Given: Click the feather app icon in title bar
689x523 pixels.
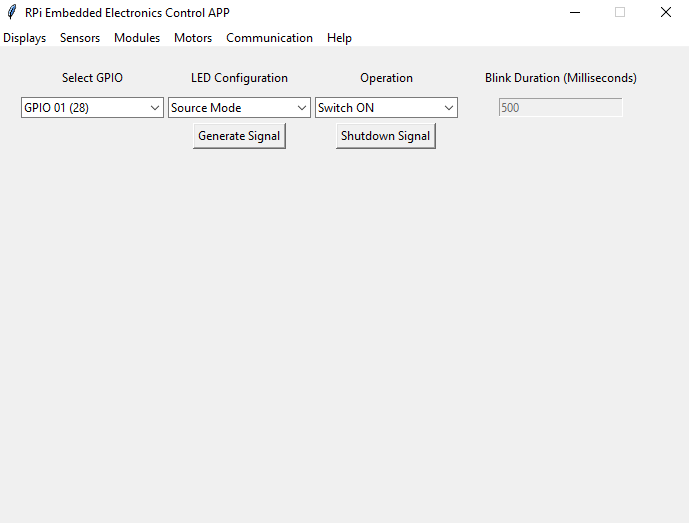Looking at the screenshot, I should coord(11,13).
